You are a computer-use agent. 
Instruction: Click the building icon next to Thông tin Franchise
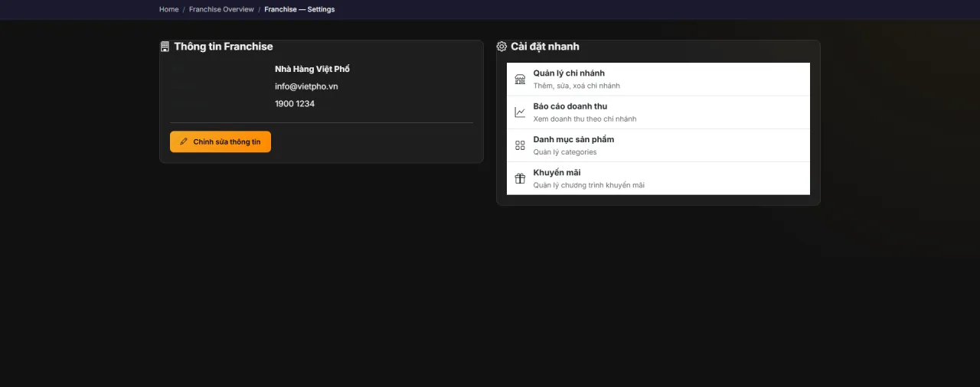coord(165,47)
